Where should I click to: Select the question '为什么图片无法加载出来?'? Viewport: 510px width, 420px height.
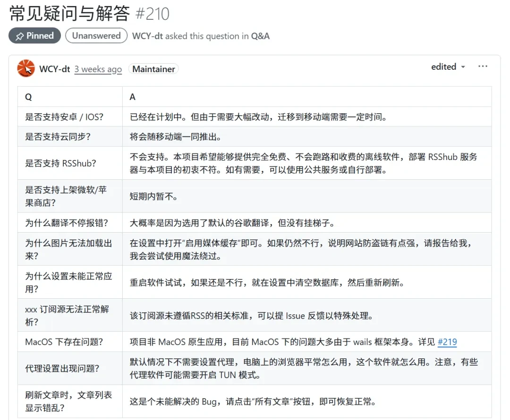click(x=68, y=249)
